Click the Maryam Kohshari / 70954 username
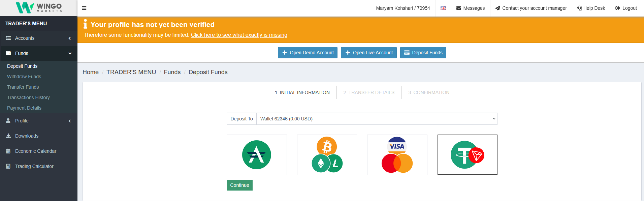Viewport: 644px width, 201px height. [x=403, y=8]
